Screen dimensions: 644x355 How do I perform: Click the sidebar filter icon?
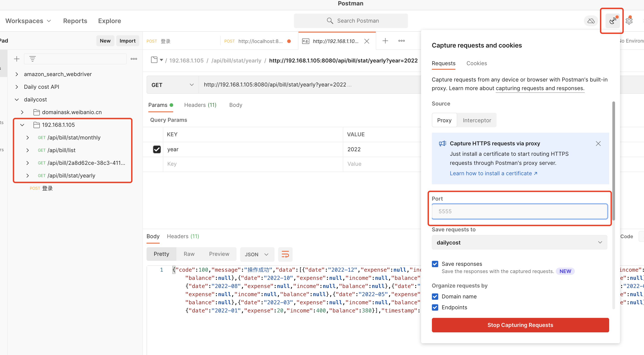point(33,59)
